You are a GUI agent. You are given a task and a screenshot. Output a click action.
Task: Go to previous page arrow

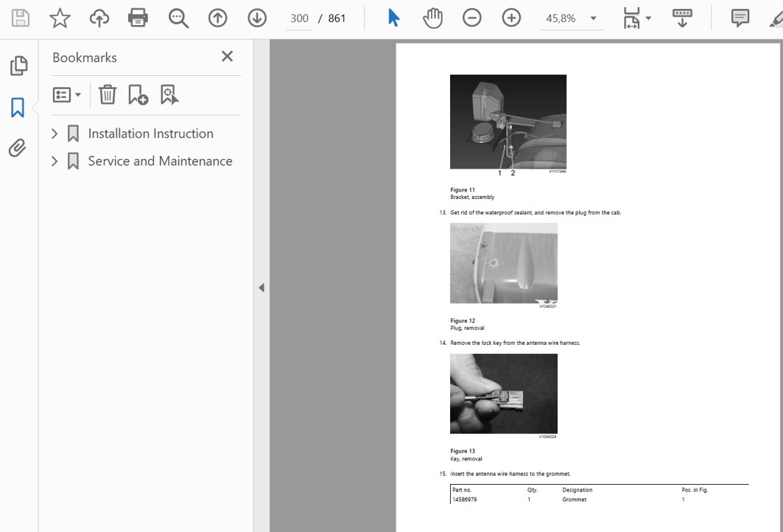coord(217,18)
